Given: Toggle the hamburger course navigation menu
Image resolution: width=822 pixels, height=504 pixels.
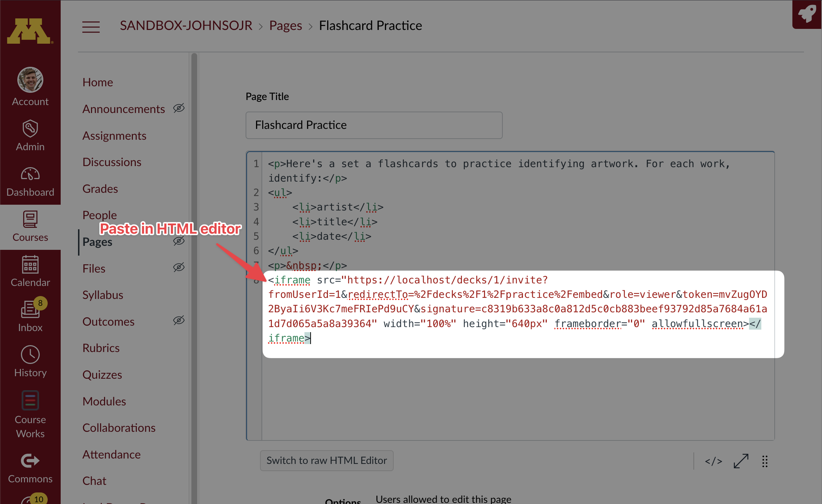Looking at the screenshot, I should 91,27.
